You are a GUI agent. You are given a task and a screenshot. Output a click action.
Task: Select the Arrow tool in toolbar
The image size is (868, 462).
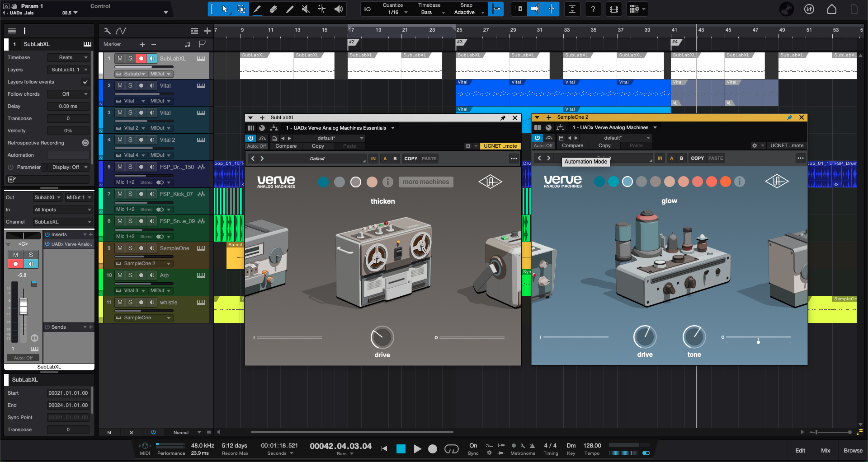[225, 9]
